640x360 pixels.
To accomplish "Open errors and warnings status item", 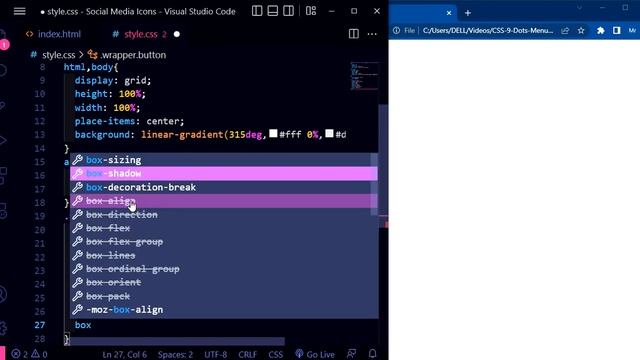I will [x=29, y=354].
